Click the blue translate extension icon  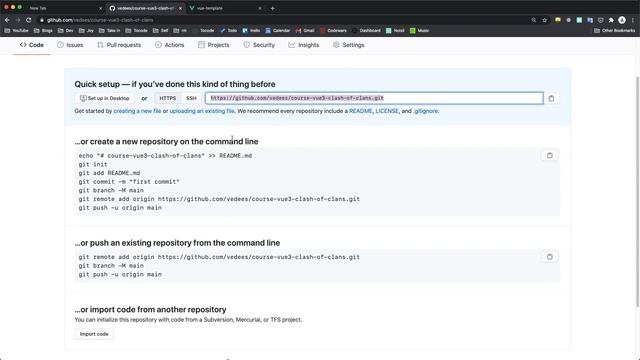590,20
